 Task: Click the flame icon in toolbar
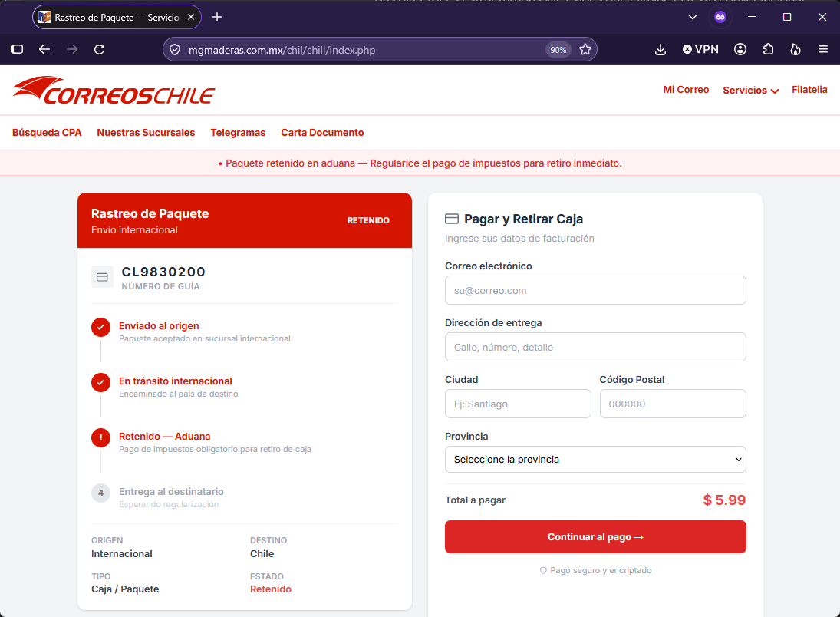tap(796, 49)
